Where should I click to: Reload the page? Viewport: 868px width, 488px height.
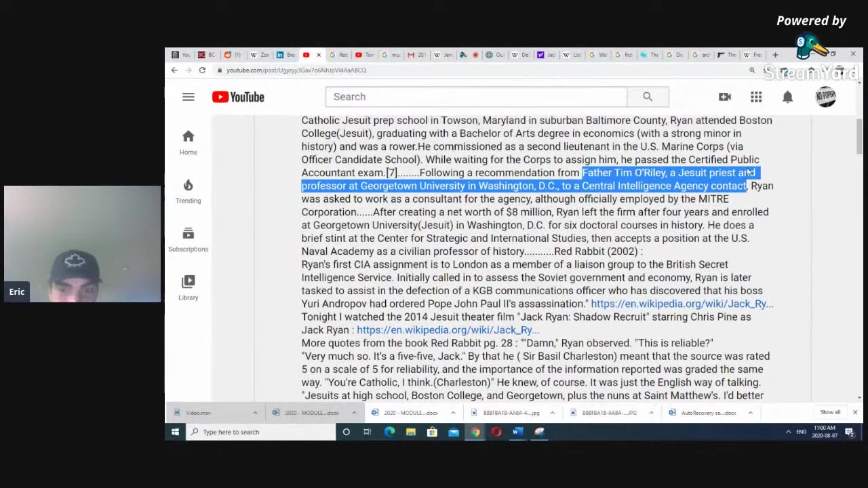click(x=202, y=70)
